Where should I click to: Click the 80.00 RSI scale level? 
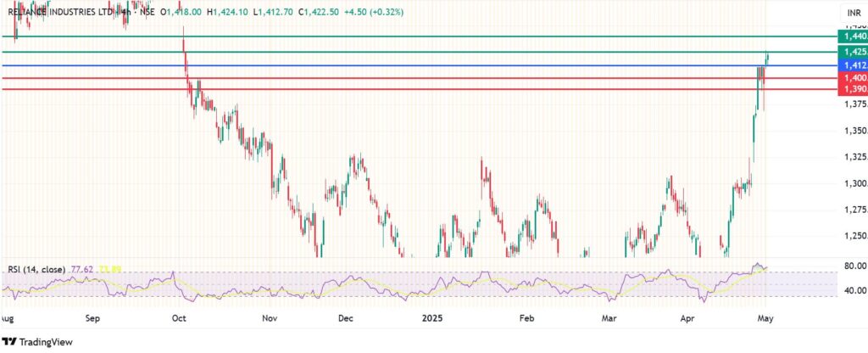click(854, 266)
